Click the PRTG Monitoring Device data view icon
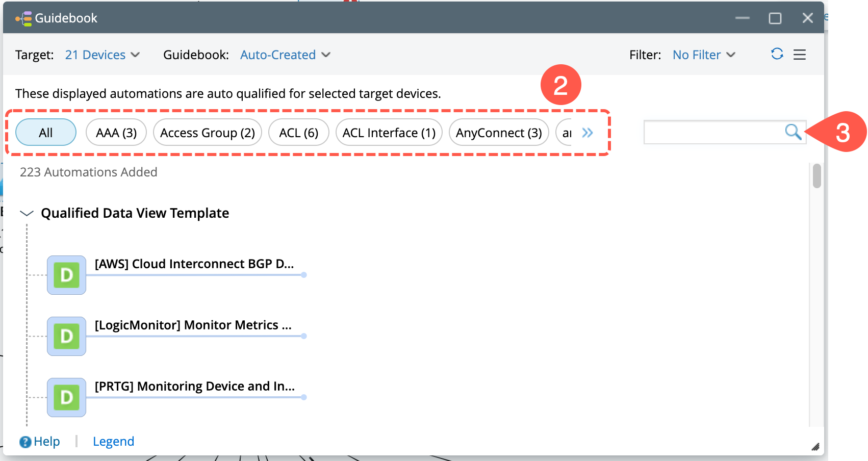 coord(66,398)
